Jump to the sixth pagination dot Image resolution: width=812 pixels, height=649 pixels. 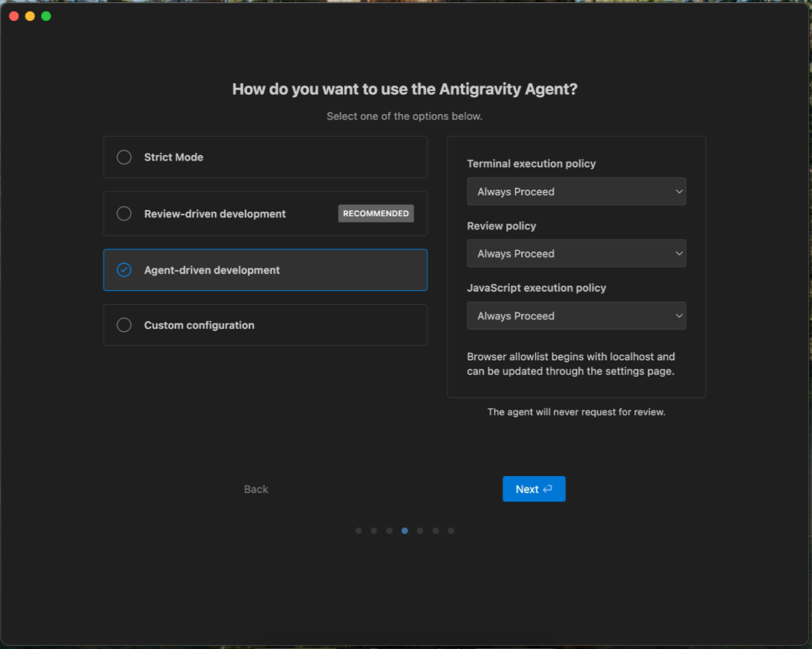point(435,531)
